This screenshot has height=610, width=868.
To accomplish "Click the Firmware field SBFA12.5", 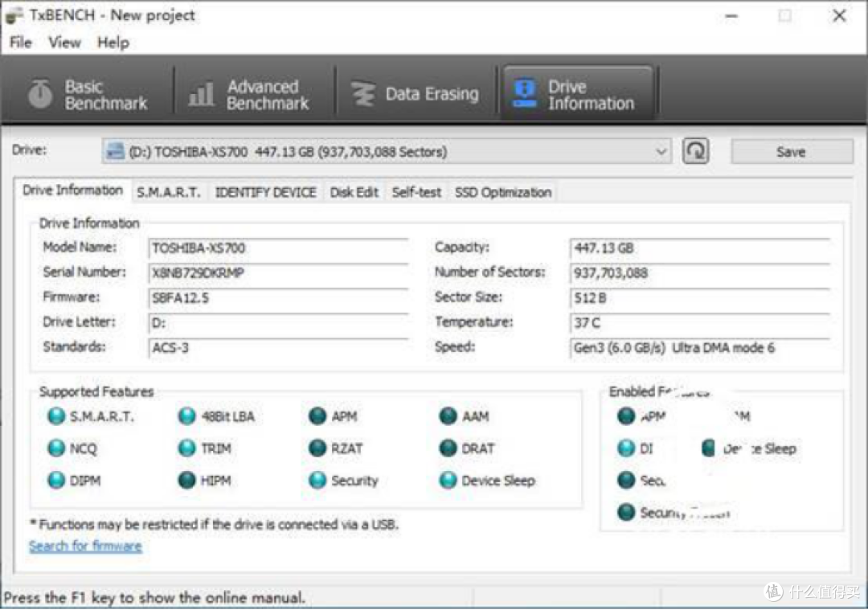I will coord(278,298).
